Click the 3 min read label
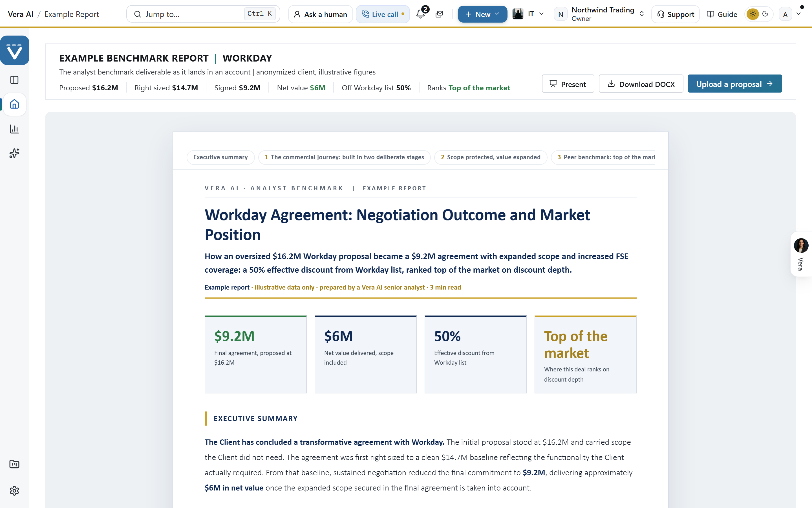The width and height of the screenshot is (812, 508). pyautogui.click(x=445, y=287)
